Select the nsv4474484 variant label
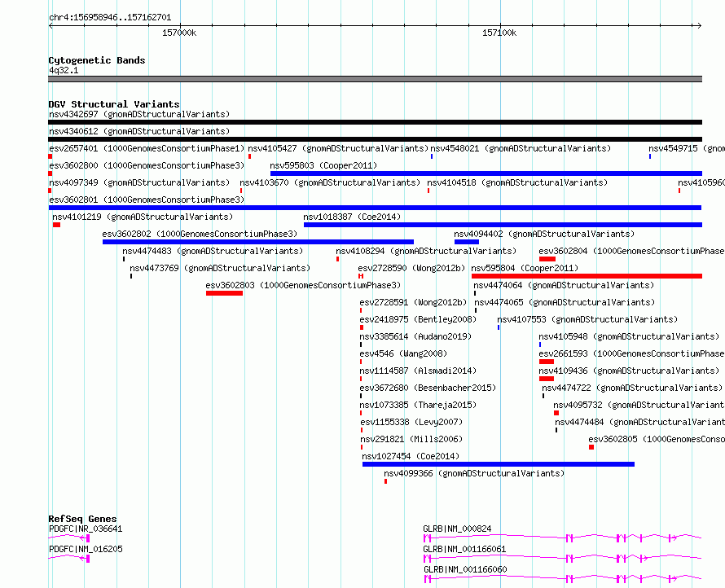 point(640,422)
